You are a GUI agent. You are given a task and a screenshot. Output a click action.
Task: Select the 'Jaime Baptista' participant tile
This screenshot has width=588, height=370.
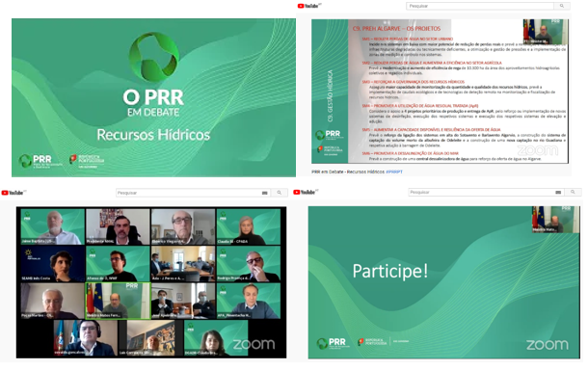pos(53,226)
